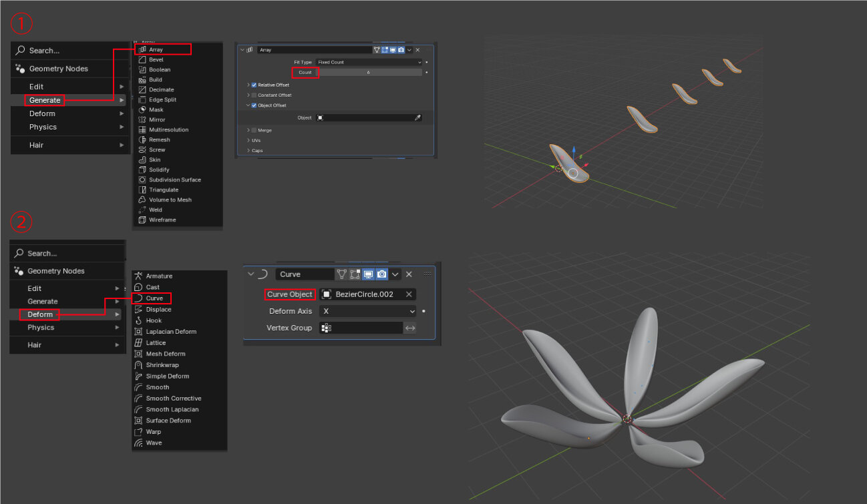Screen dimensions: 867x504
Task: Adjust the Count value field
Action: [x=369, y=72]
